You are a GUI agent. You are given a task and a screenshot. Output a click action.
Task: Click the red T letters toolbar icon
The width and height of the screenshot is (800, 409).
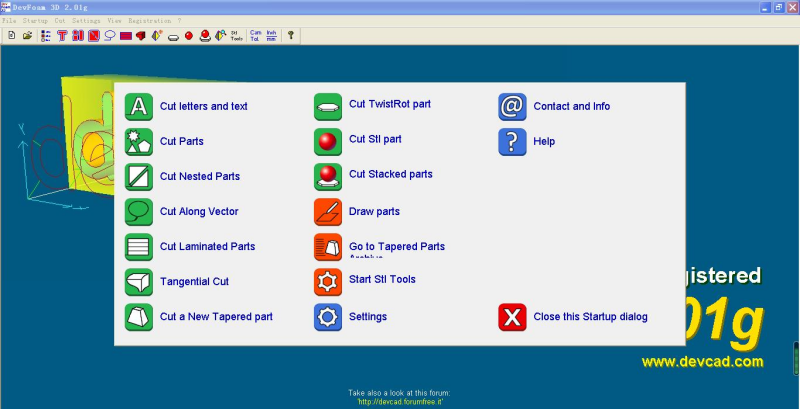click(x=62, y=36)
